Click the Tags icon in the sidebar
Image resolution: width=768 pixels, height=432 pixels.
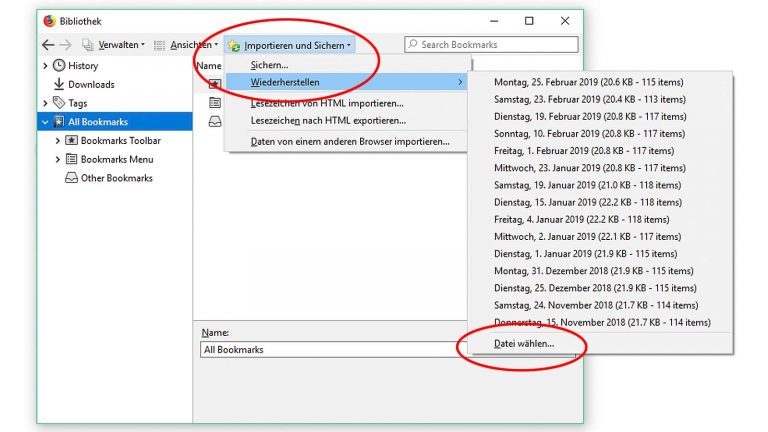[59, 103]
